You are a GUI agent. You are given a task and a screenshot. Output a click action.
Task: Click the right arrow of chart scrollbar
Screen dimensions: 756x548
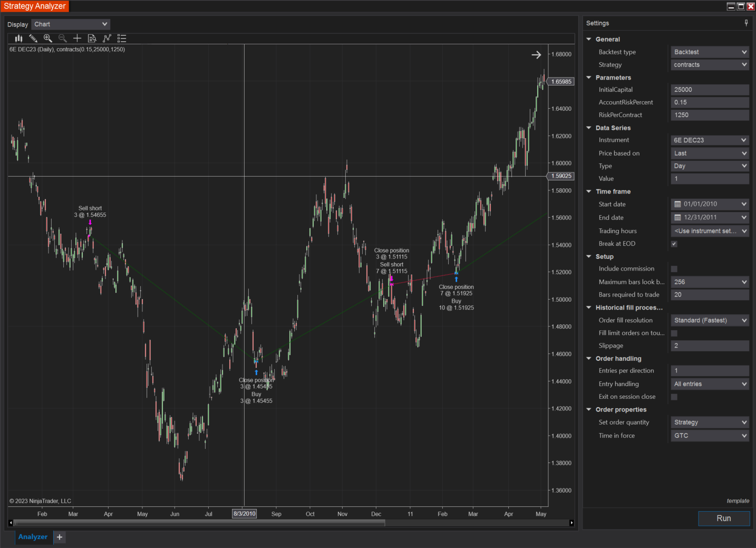571,523
